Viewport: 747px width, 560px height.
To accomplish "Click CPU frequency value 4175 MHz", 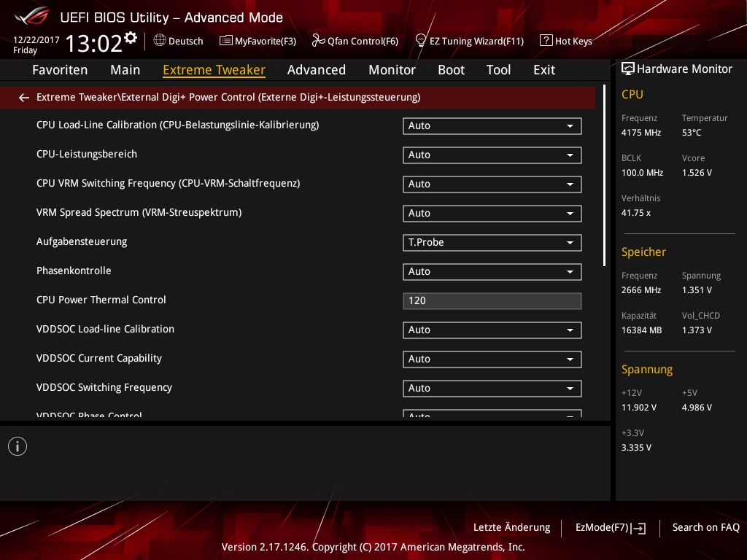I will pos(641,133).
